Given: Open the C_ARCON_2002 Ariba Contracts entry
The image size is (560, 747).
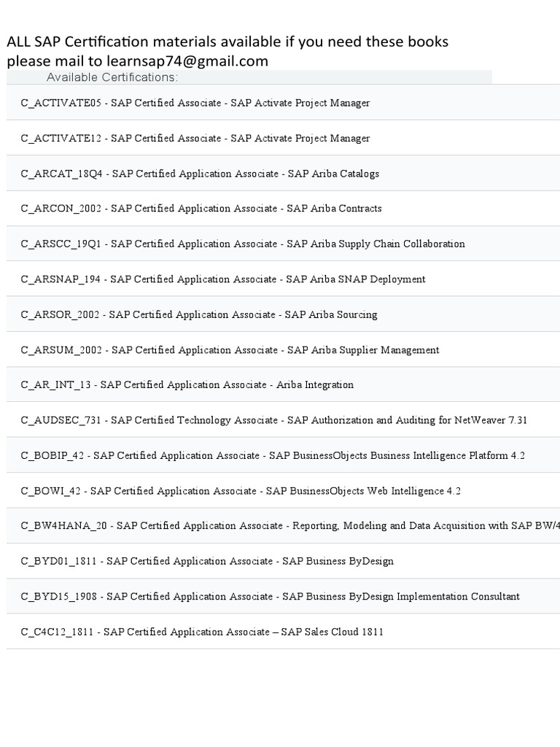Looking at the screenshot, I should (x=201, y=209).
